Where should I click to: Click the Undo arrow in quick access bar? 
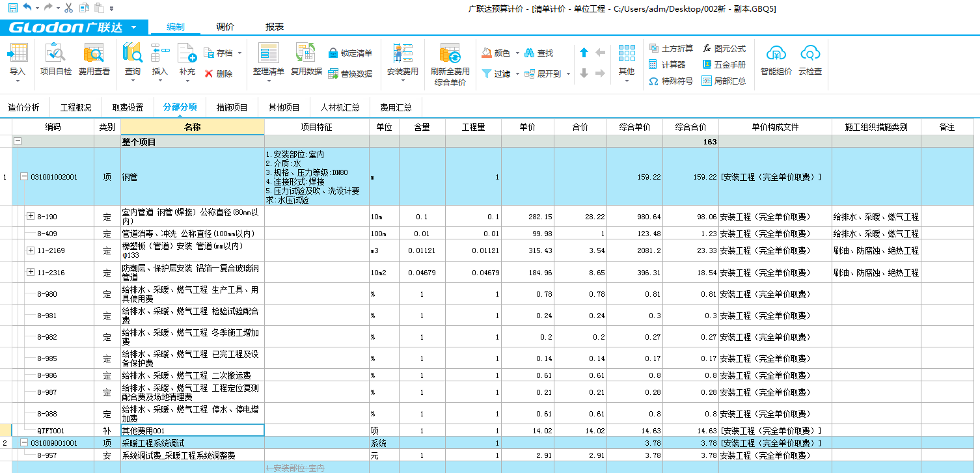[27, 8]
